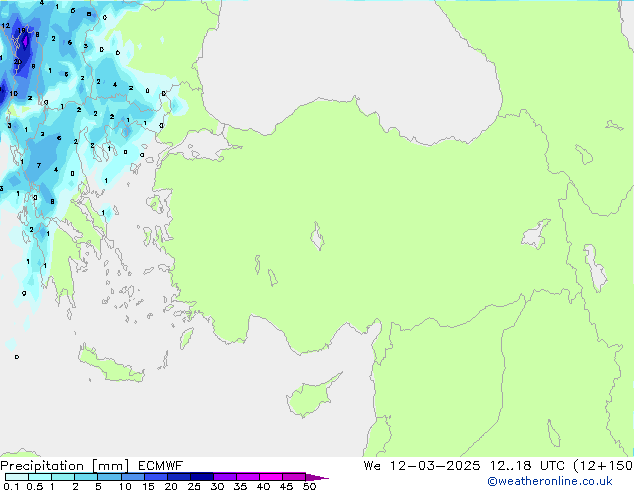Click legend scale value '0.5'
Viewport: 634px width, 490px height.
[34, 486]
